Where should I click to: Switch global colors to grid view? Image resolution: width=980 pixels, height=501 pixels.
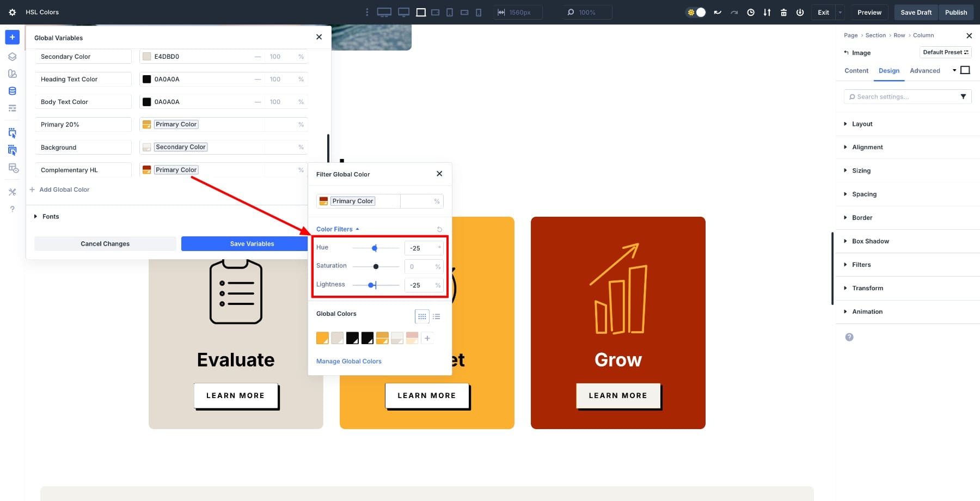[422, 316]
